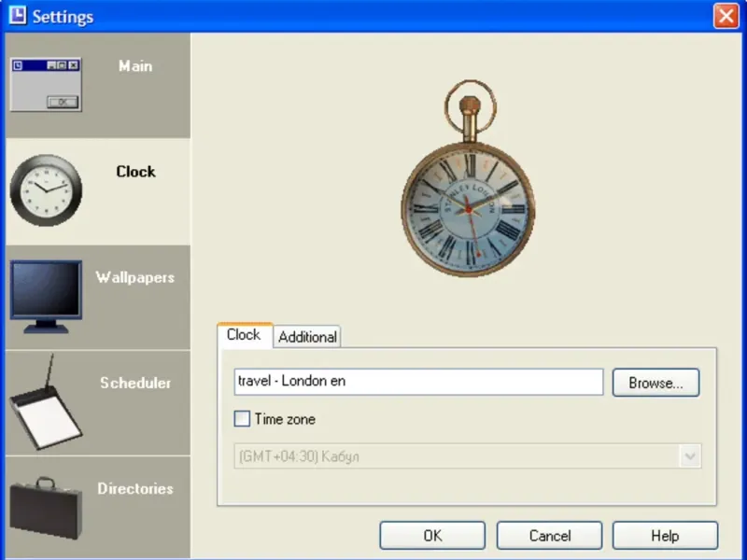Open Directories via the briefcase icon
This screenshot has width=747, height=560.
click(x=46, y=508)
